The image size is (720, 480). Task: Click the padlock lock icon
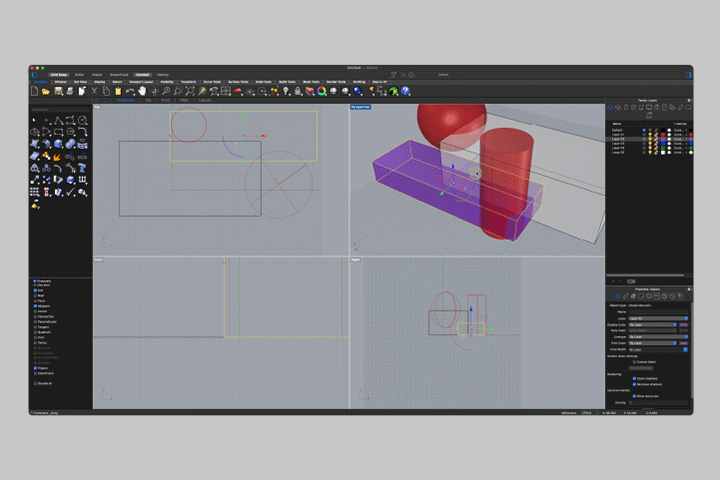pos(298,91)
